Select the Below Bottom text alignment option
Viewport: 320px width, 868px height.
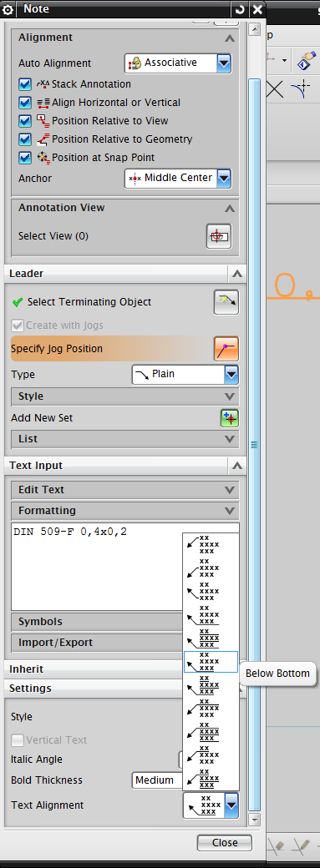pos(211,662)
